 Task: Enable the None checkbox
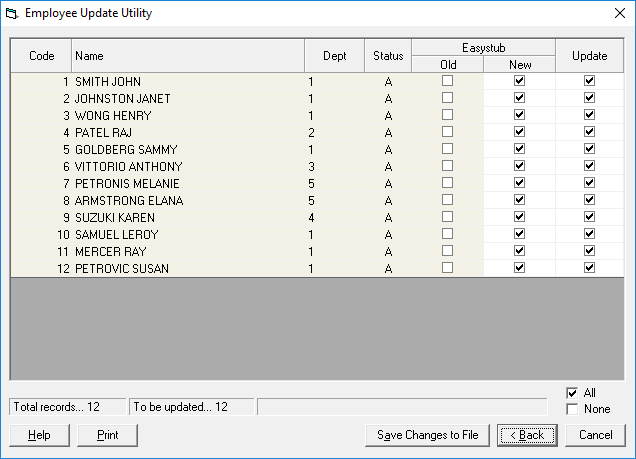[572, 409]
